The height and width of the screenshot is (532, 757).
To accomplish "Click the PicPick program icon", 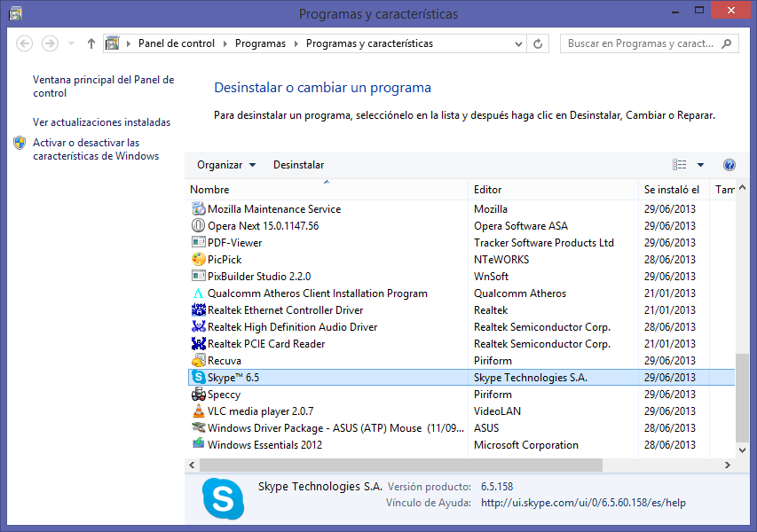I will pos(199,260).
